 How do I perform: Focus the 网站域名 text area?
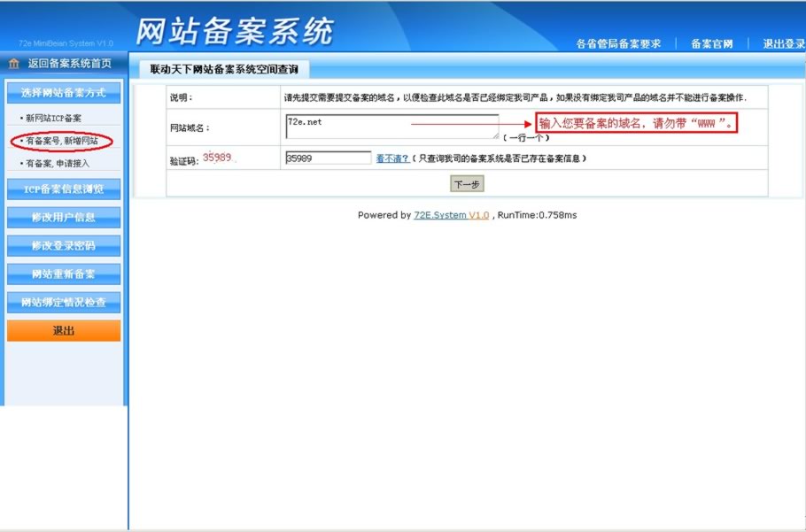pyautogui.click(x=391, y=127)
